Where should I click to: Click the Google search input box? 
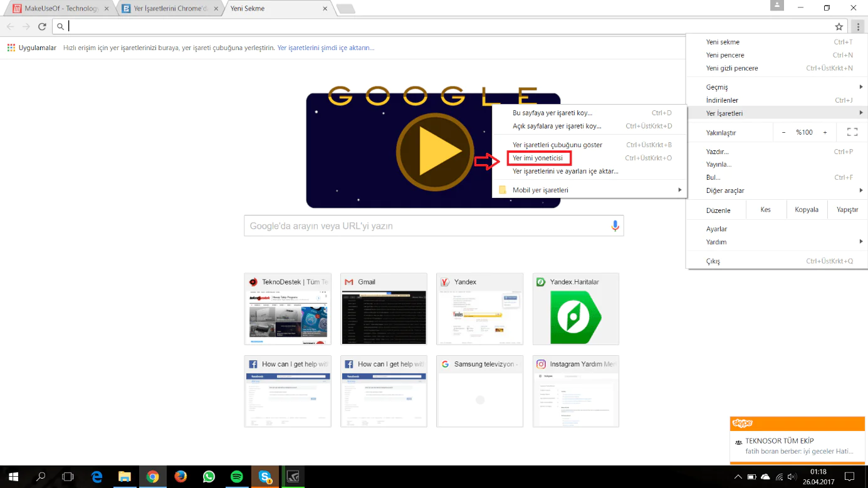pyautogui.click(x=426, y=226)
